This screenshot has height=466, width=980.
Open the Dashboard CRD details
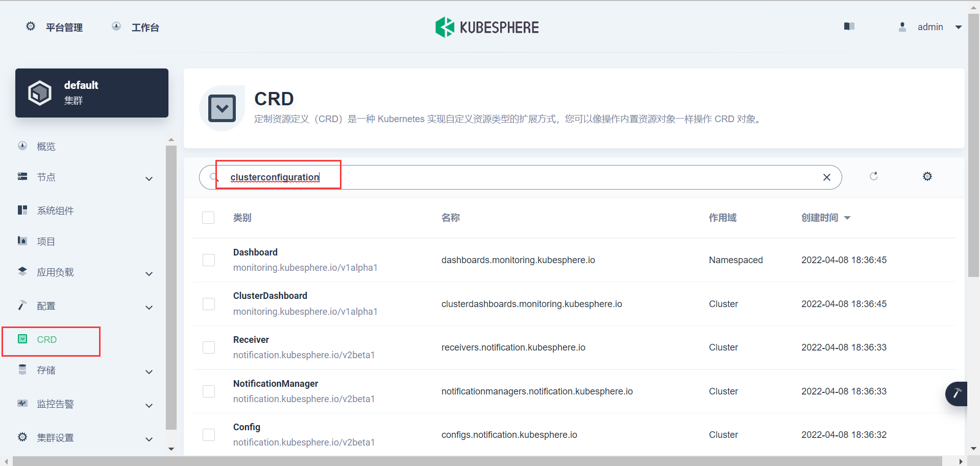tap(255, 252)
